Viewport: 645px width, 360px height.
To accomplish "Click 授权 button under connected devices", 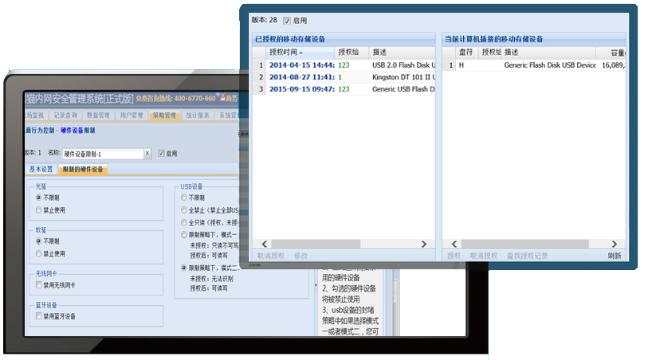I will tap(454, 256).
